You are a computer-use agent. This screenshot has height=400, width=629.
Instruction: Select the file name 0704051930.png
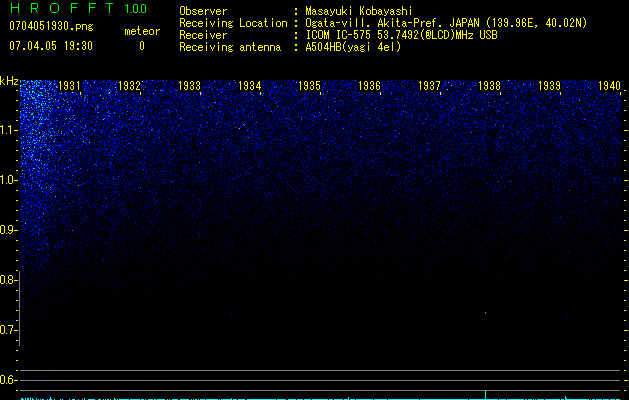[x=51, y=26]
